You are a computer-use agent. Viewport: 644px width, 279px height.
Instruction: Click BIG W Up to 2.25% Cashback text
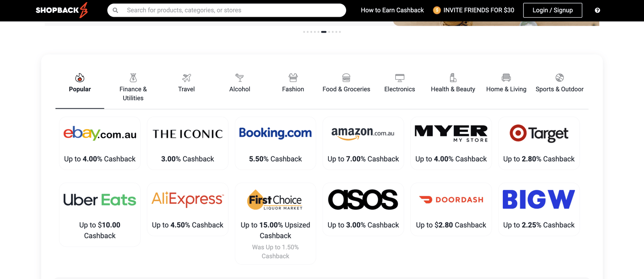(539, 225)
